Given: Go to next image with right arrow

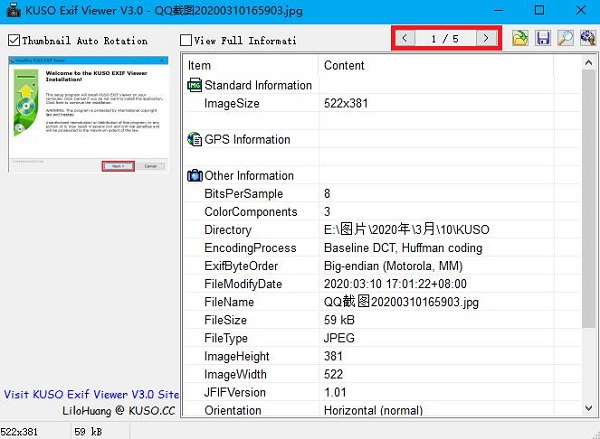Looking at the screenshot, I should tap(486, 38).
